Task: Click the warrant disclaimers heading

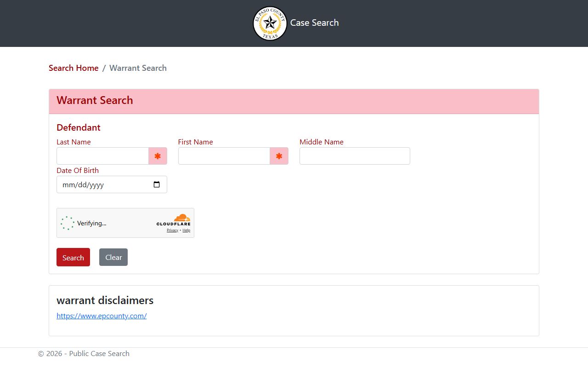Action: [x=105, y=300]
